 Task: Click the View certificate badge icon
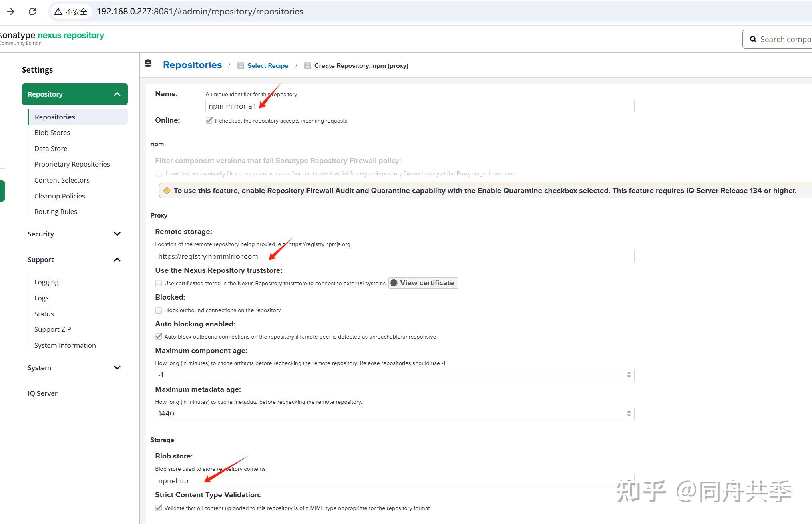[x=394, y=283]
